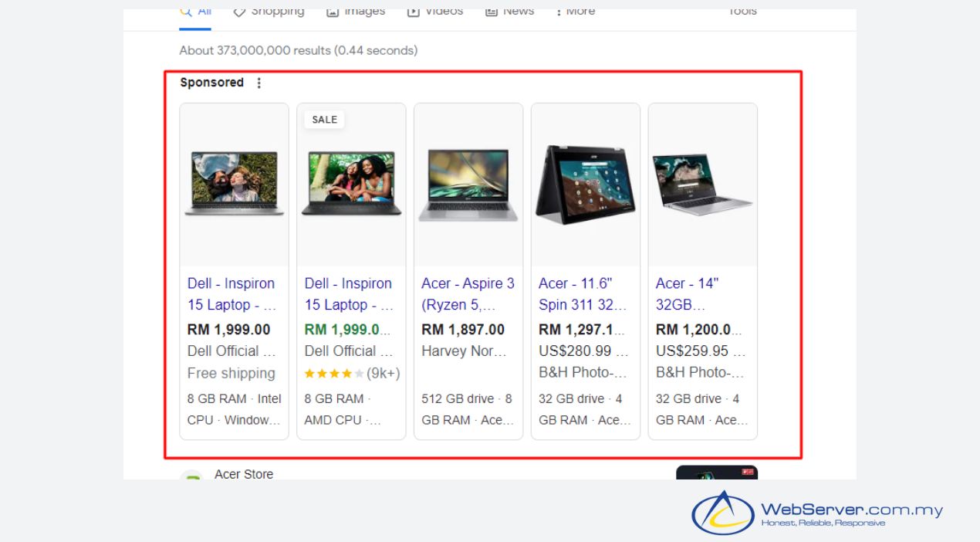Click the RM 1,897.00 price
This screenshot has height=542, width=980.
click(463, 330)
